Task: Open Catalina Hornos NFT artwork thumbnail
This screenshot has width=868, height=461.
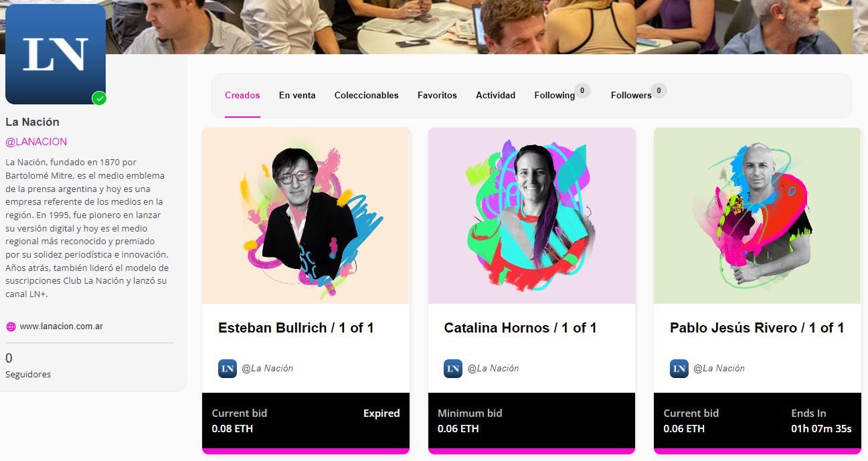Action: 531,215
